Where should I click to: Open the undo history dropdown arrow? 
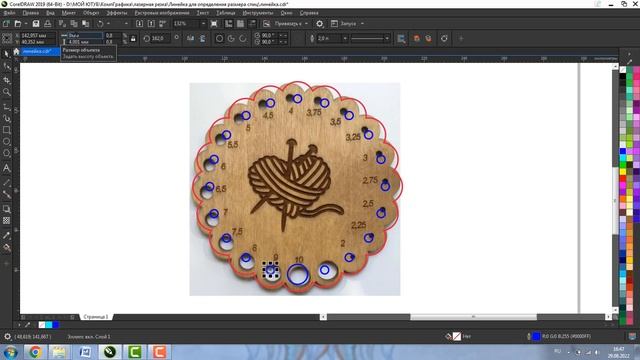[x=108, y=24]
